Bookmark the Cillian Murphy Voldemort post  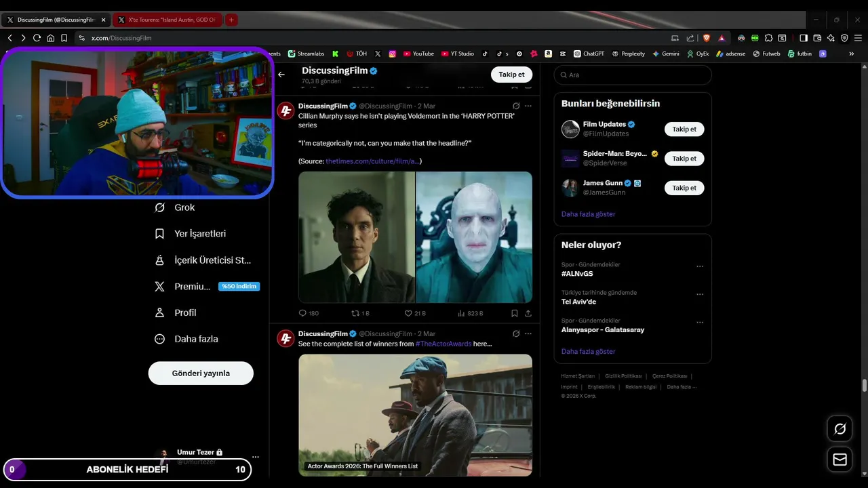click(515, 313)
